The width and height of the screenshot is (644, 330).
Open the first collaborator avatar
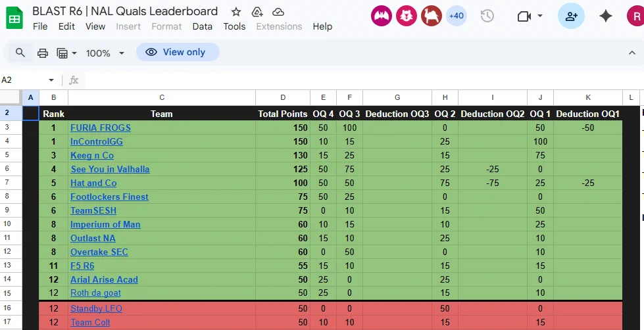(381, 16)
